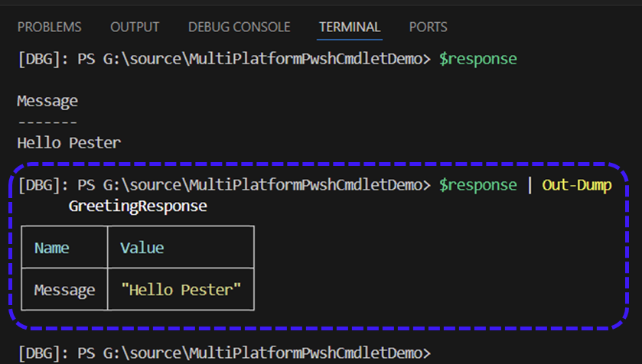Click $response before the pipe character
The height and width of the screenshot is (364, 642).
pos(477,185)
